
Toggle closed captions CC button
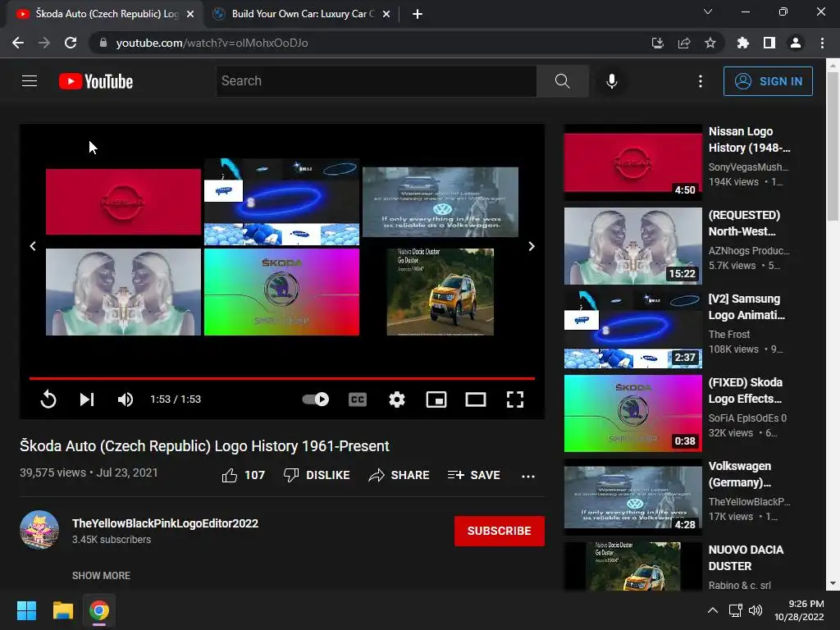point(358,399)
